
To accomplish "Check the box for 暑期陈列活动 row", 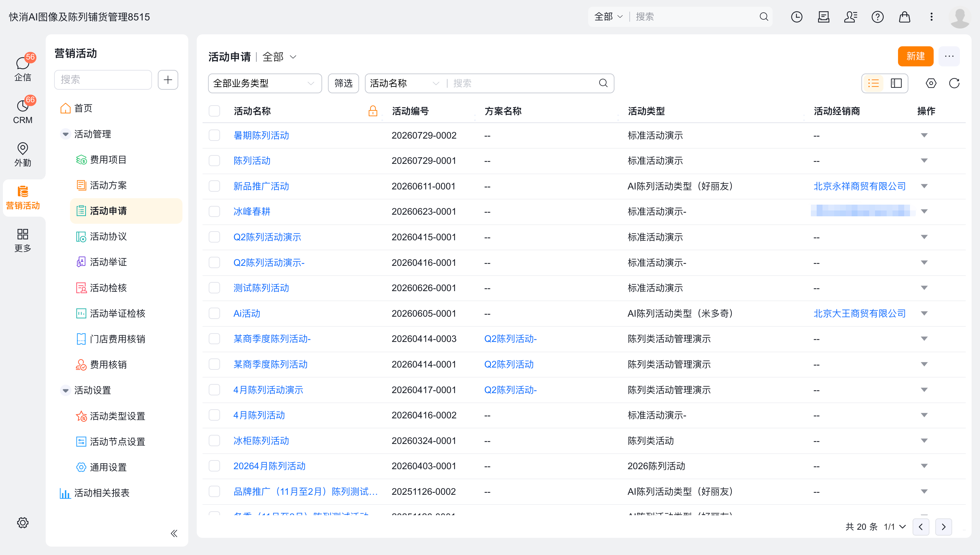I will pyautogui.click(x=215, y=135).
